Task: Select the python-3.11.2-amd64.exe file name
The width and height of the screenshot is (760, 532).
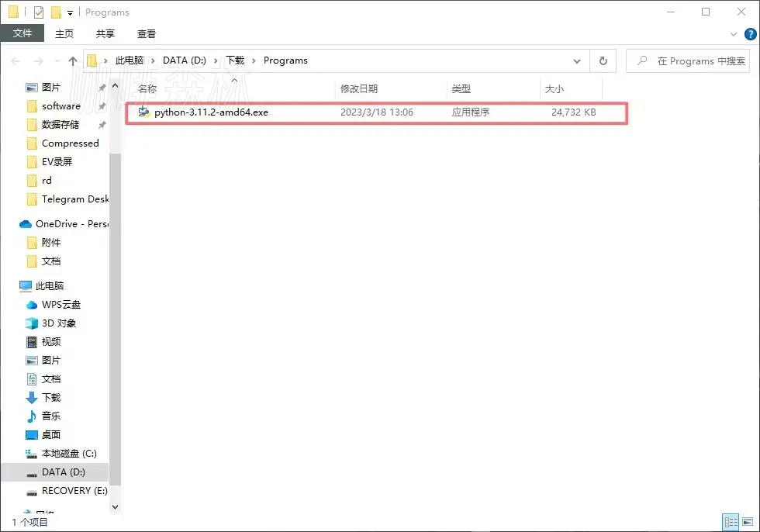Action: click(211, 112)
